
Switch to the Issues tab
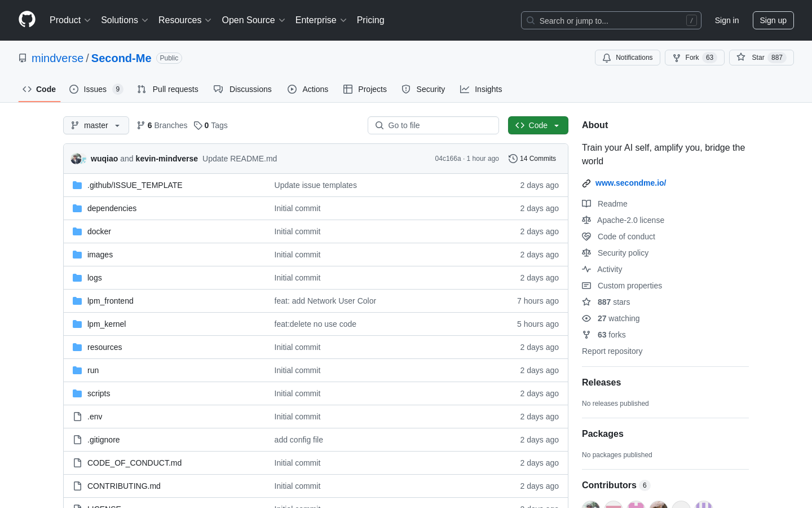96,89
